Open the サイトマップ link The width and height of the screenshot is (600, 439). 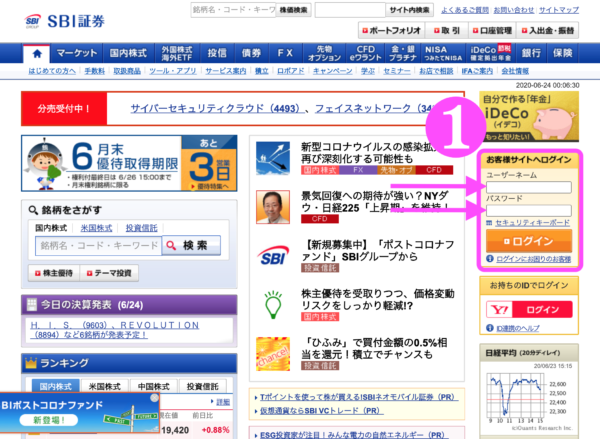(559, 10)
